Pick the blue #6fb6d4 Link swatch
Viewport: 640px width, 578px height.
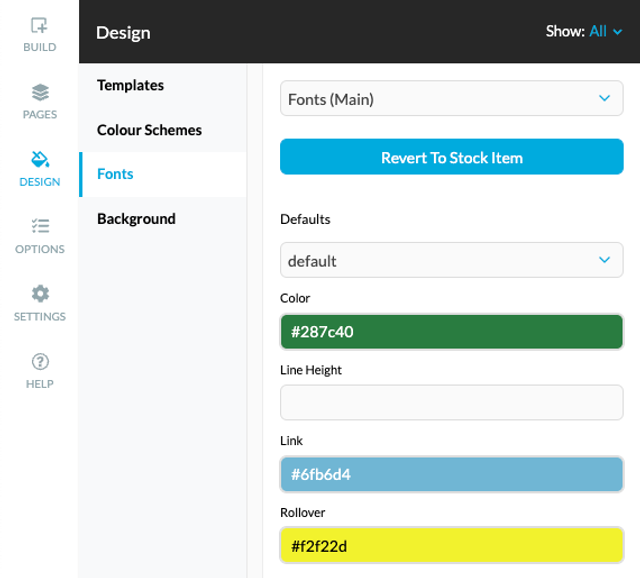pyautogui.click(x=451, y=474)
